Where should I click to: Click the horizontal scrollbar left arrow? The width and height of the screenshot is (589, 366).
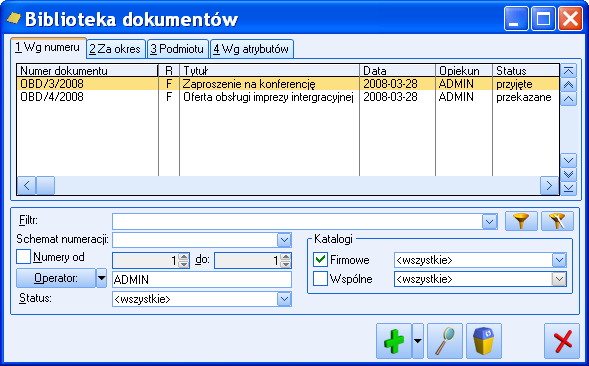point(27,185)
